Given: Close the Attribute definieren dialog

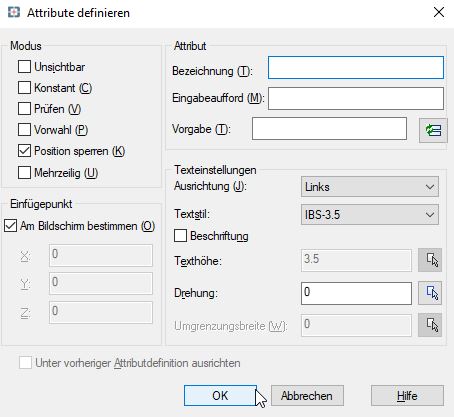Looking at the screenshot, I should point(439,12).
